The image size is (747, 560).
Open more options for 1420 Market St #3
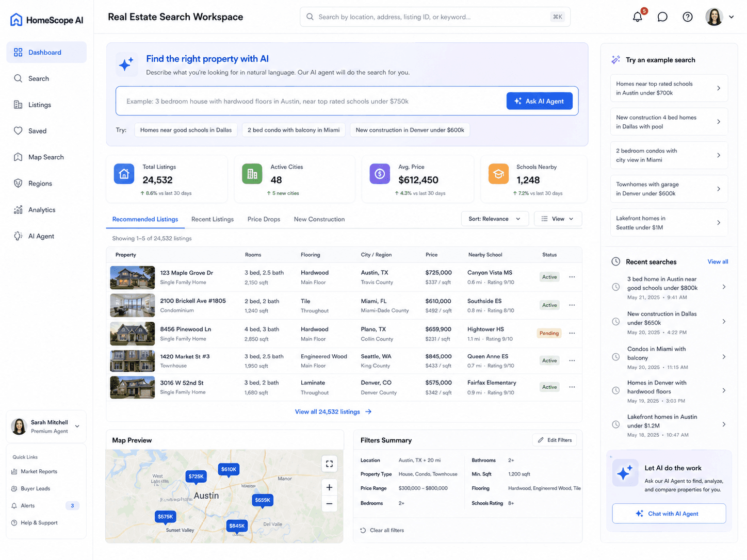click(572, 360)
